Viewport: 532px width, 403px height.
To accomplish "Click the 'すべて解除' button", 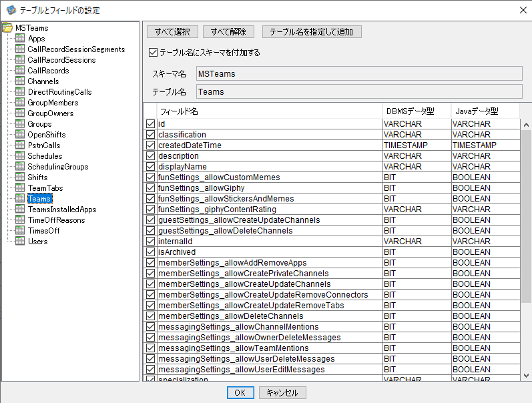I will [x=228, y=31].
